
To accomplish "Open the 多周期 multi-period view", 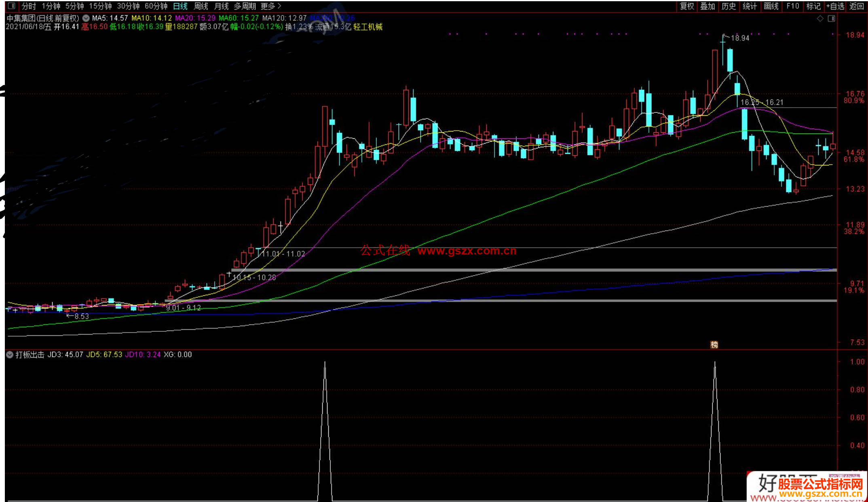I will point(245,6).
